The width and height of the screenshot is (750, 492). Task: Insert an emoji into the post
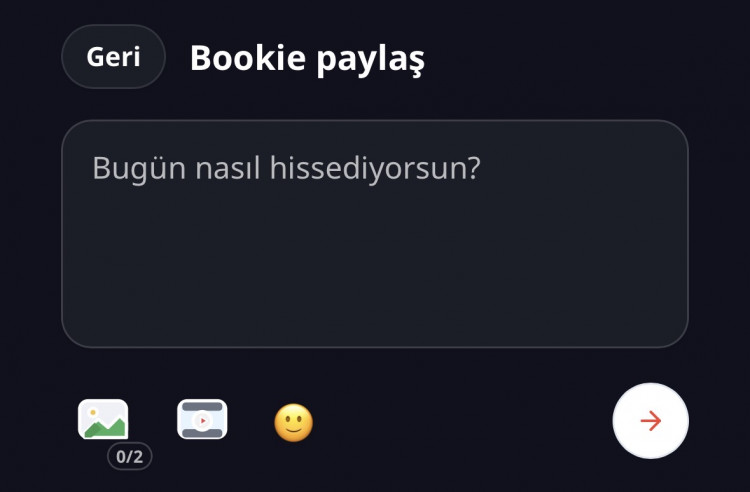[294, 423]
